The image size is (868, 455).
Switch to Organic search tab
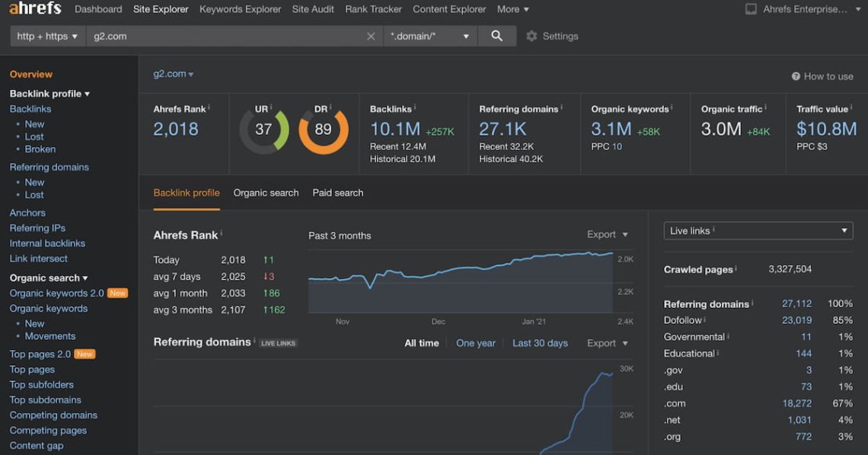tap(266, 193)
